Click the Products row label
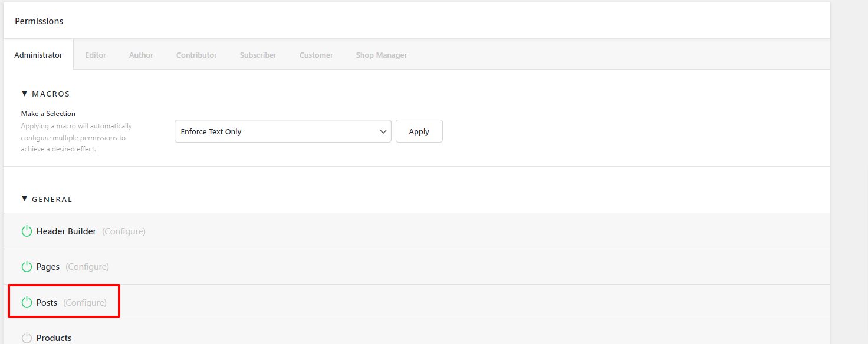868x344 pixels. (54, 338)
